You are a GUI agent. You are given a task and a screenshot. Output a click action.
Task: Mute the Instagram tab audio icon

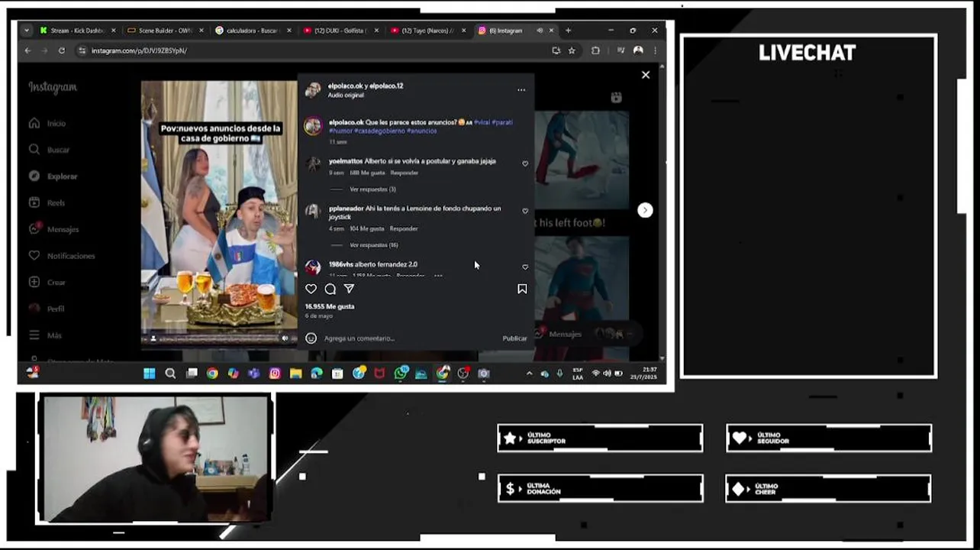[540, 31]
